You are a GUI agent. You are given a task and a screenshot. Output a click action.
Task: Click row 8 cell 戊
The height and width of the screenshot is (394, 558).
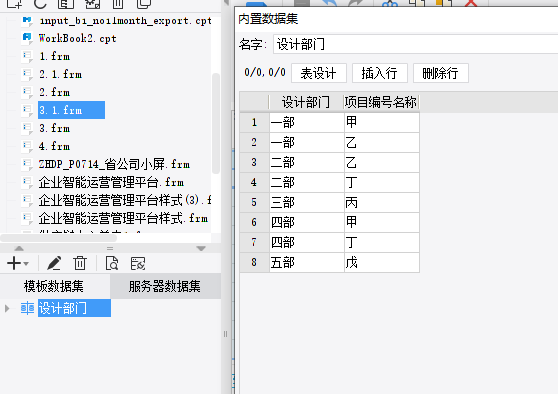coord(382,263)
